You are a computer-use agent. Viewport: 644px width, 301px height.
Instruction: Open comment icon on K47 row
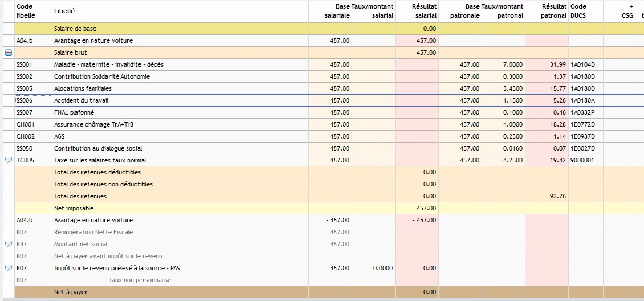pos(9,244)
